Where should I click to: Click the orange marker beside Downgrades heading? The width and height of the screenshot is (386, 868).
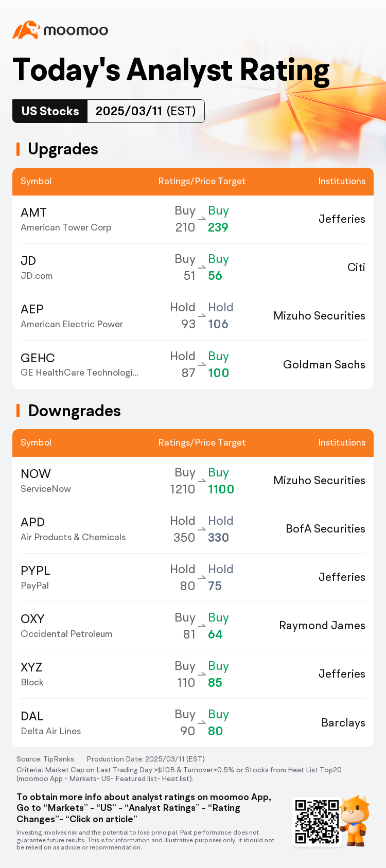[18, 411]
